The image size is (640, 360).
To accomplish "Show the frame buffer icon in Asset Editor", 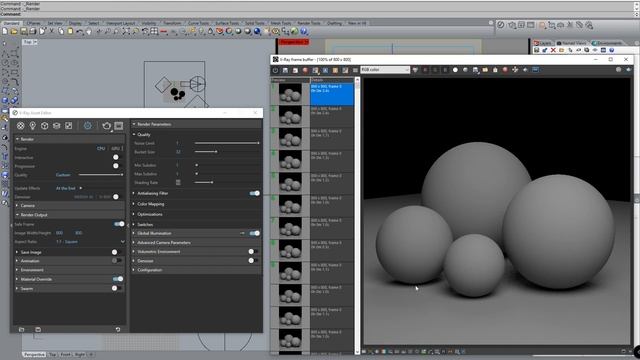I will (119, 126).
